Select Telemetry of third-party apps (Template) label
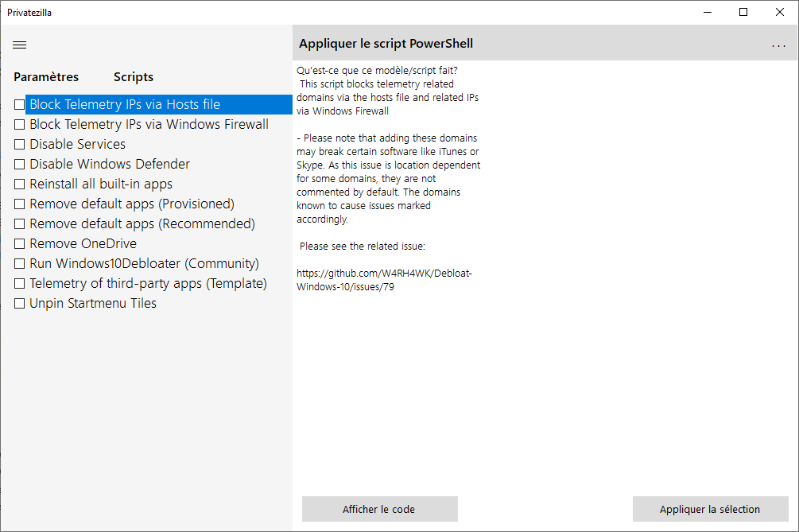Screen dimensions: 799x532 coord(149,283)
